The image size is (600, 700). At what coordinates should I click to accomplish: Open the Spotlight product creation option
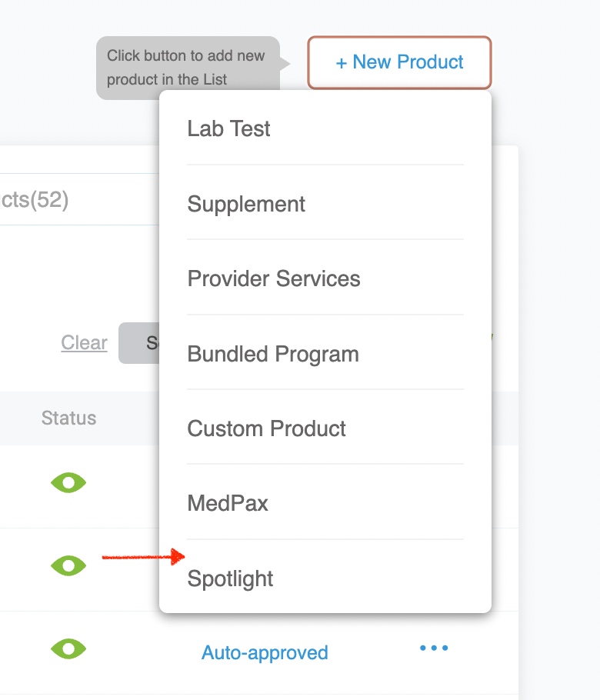click(230, 578)
